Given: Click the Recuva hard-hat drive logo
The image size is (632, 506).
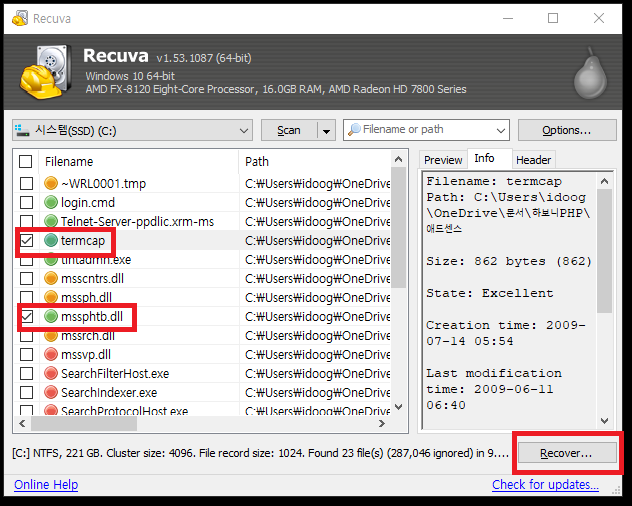Looking at the screenshot, I should click(x=45, y=72).
